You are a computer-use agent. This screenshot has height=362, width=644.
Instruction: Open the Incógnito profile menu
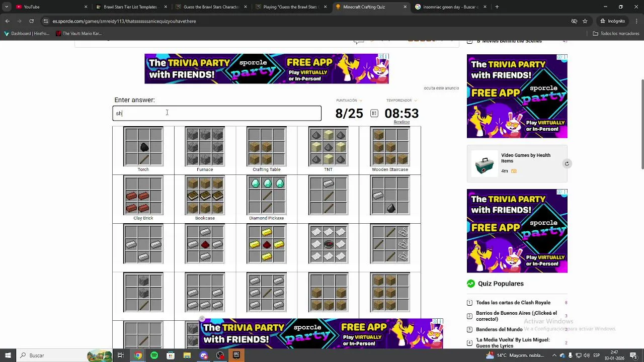click(613, 21)
